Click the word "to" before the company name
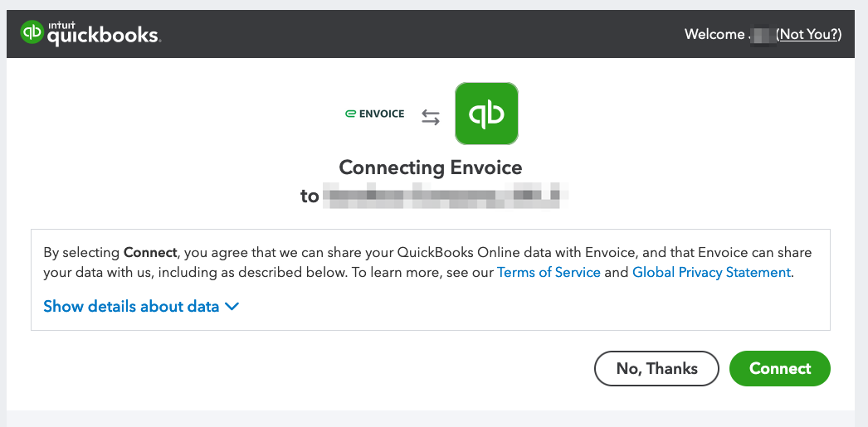 tap(310, 197)
